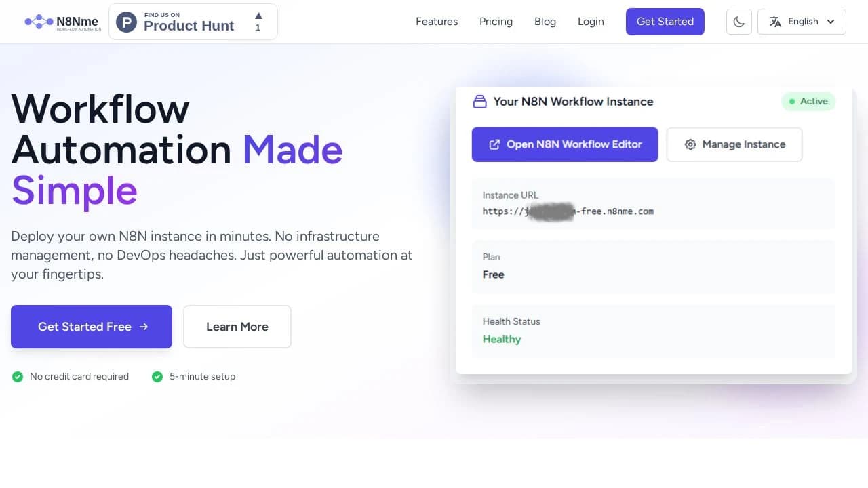This screenshot has height=488, width=868.
Task: Open the Features menu item
Action: (437, 22)
